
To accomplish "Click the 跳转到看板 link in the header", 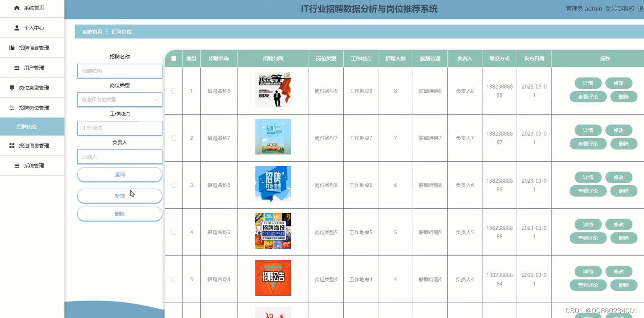I will tap(620, 9).
